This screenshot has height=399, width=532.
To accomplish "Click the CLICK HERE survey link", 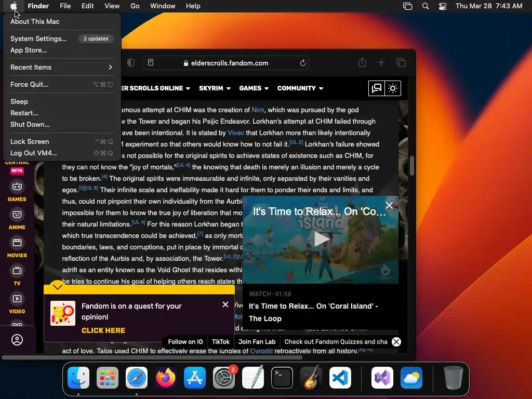I will (103, 330).
